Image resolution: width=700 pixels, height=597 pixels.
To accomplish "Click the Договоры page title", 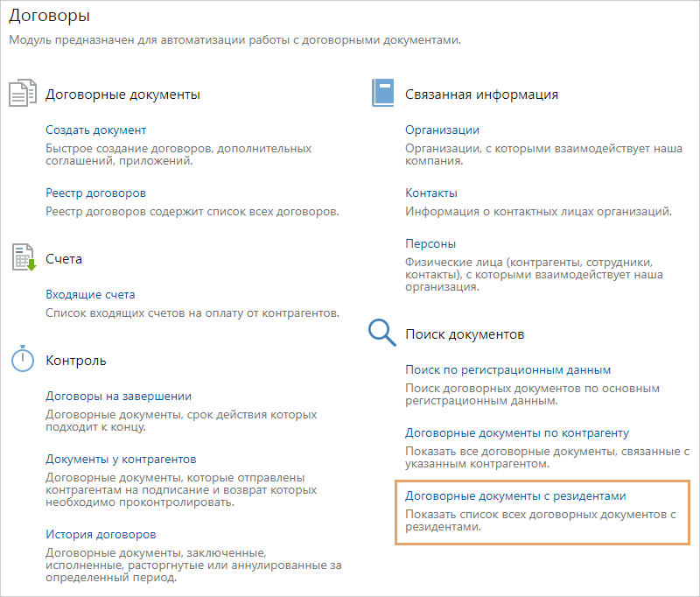I will pos(49,16).
